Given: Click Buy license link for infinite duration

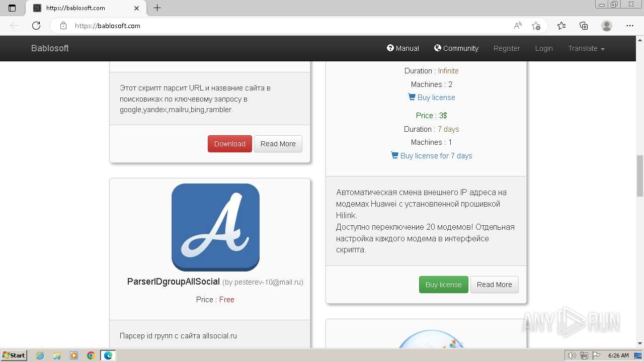Looking at the screenshot, I should 432,98.
